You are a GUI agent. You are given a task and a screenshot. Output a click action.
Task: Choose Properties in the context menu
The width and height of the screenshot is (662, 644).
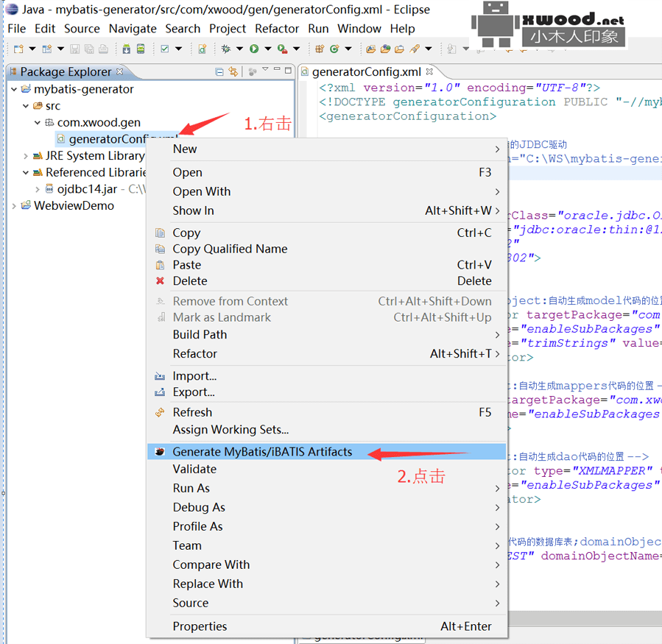click(326, 626)
